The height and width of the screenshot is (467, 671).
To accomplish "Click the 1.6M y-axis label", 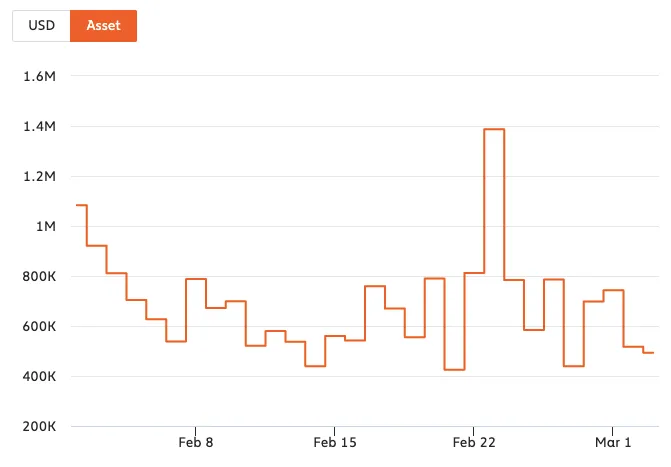I will tap(39, 76).
